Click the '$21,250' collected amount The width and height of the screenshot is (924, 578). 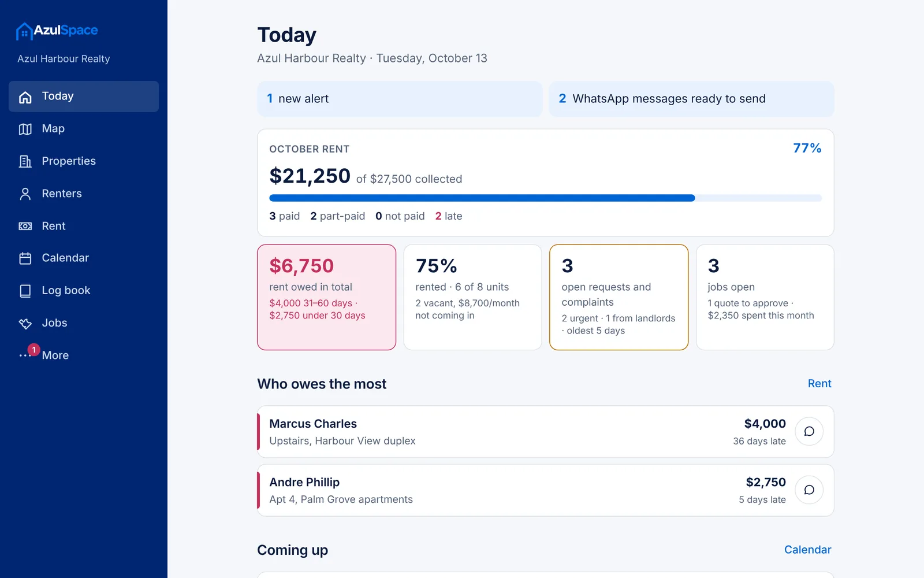pos(310,176)
